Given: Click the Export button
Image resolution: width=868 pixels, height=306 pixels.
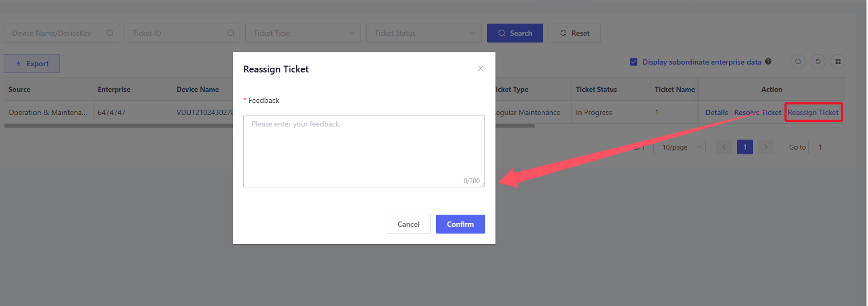Looking at the screenshot, I should point(32,64).
